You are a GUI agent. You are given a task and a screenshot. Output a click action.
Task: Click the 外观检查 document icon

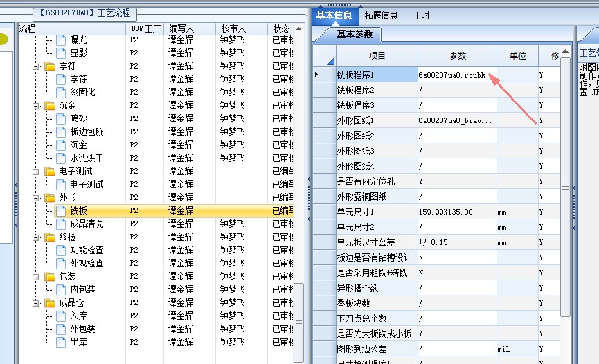point(61,263)
